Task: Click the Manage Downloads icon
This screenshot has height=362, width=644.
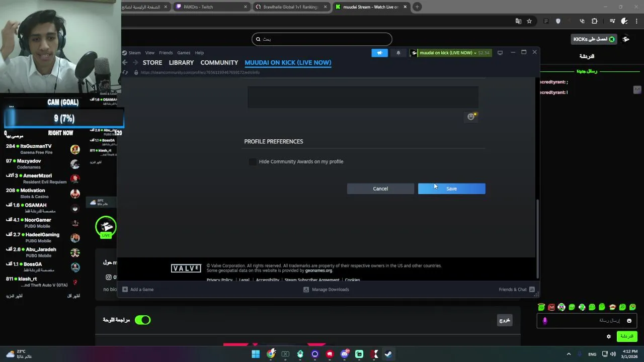Action: pos(306,290)
